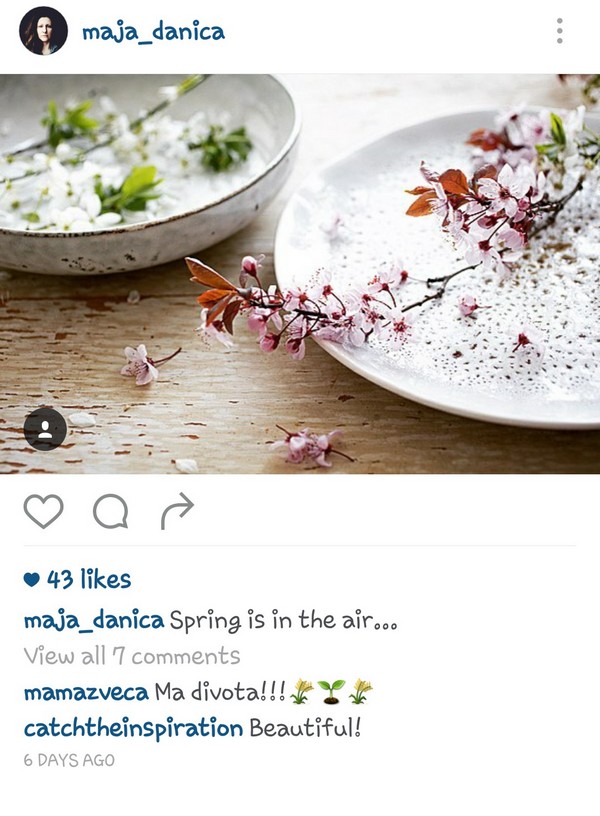Open mamazveca commenter profile
Screen dimensions: 600x816
pos(86,693)
